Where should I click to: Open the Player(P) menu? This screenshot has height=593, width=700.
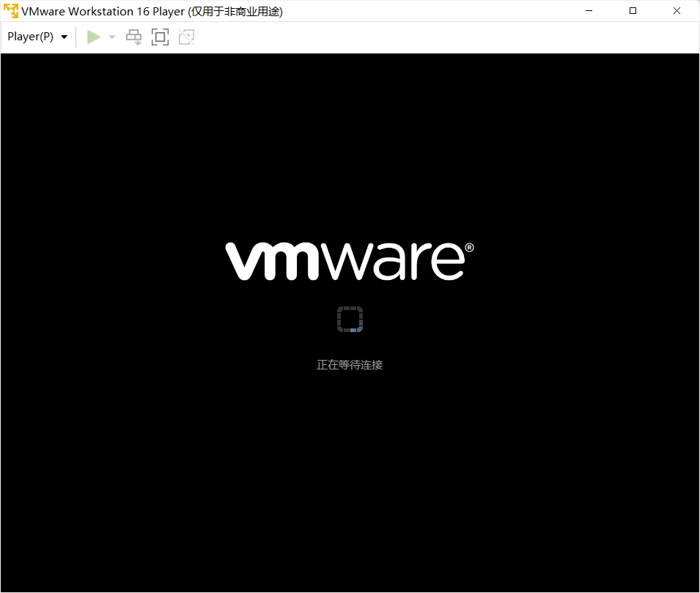[x=37, y=37]
